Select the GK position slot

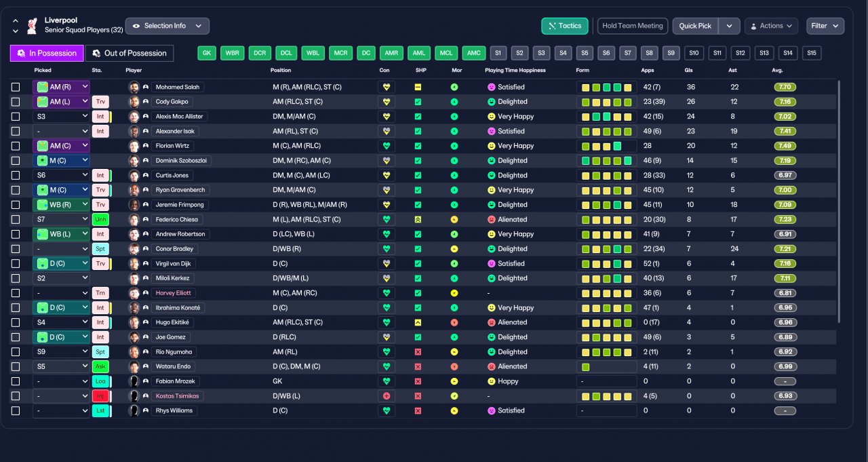207,53
